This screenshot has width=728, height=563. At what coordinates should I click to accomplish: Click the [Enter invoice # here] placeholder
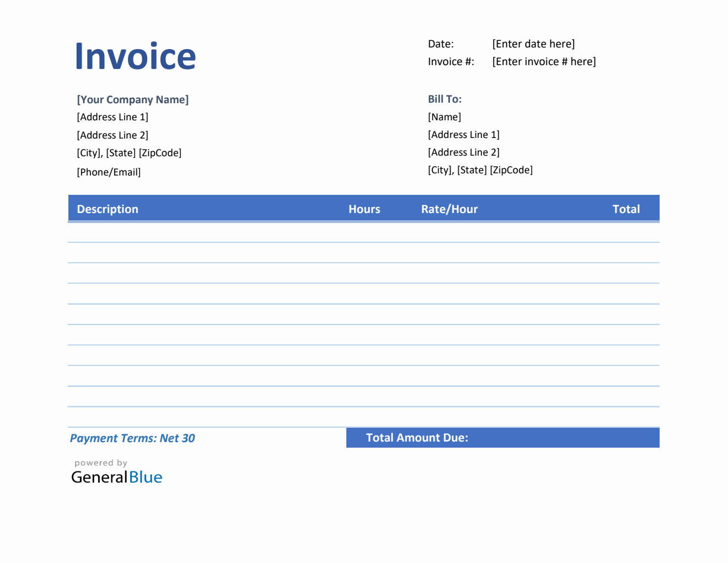[x=544, y=61]
